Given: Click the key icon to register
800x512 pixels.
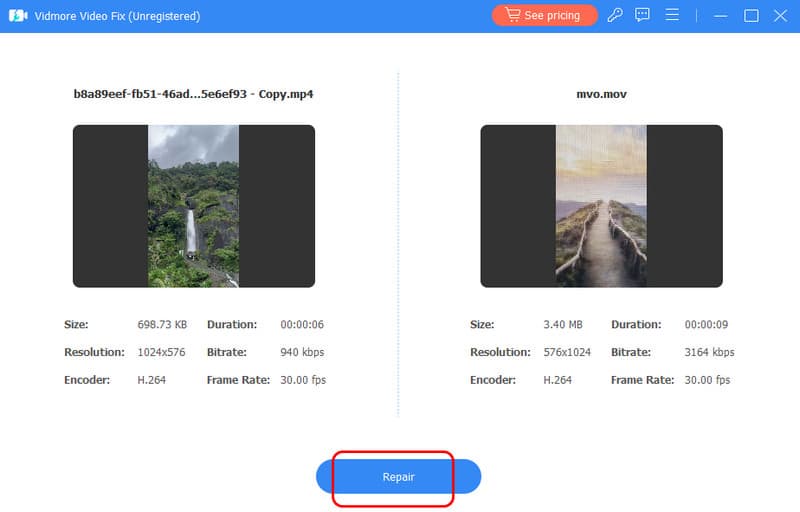Looking at the screenshot, I should [x=616, y=16].
